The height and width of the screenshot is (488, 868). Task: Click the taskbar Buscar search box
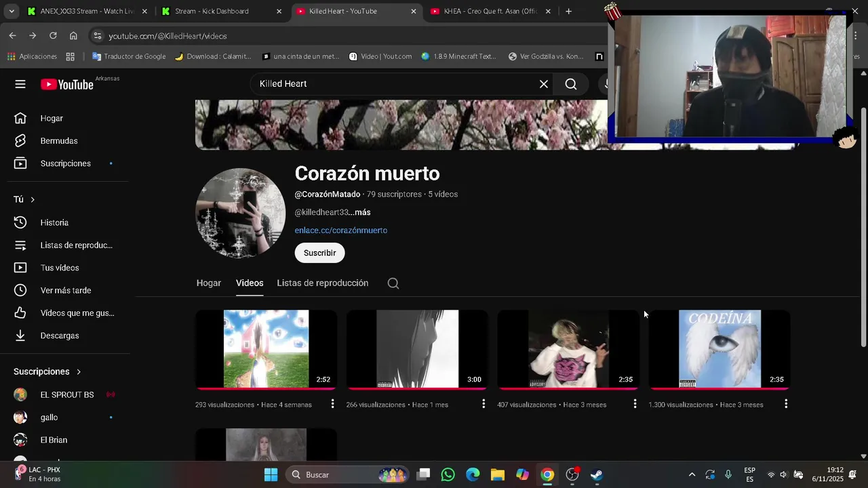tap(347, 474)
